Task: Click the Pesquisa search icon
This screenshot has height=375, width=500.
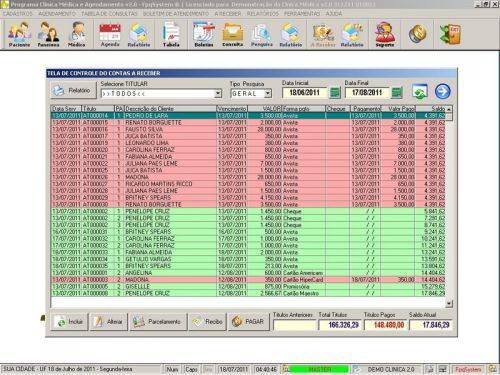Action: (262, 34)
